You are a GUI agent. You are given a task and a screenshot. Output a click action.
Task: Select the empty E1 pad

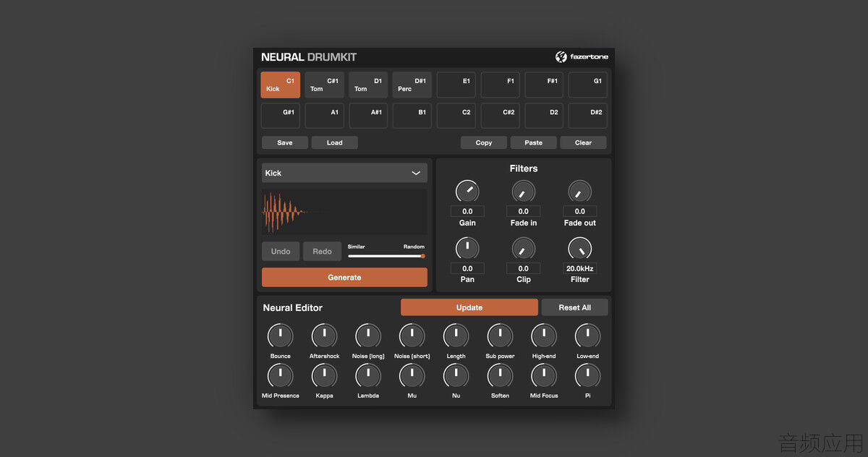(x=456, y=85)
